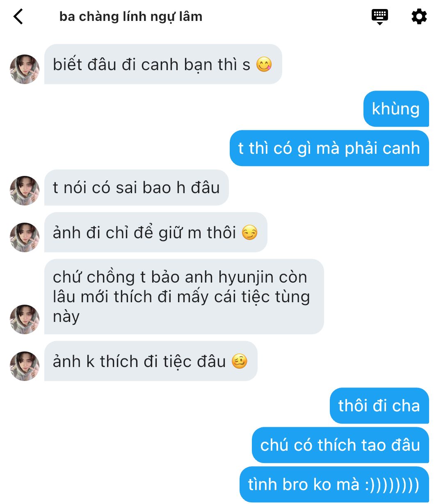Select the 't nói có sai bao h đâu' bubble
This screenshot has height=504, width=434.
(x=136, y=187)
